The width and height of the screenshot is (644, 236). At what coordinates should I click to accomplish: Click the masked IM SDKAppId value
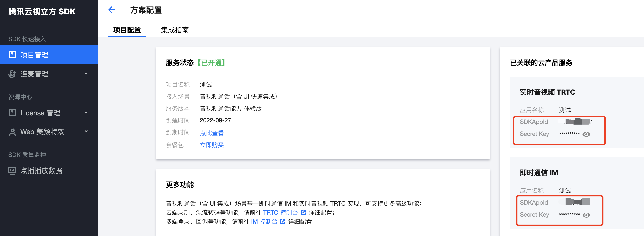575,202
